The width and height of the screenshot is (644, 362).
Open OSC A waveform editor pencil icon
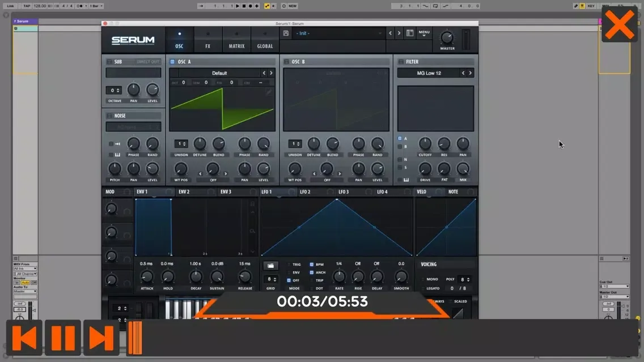269,93
